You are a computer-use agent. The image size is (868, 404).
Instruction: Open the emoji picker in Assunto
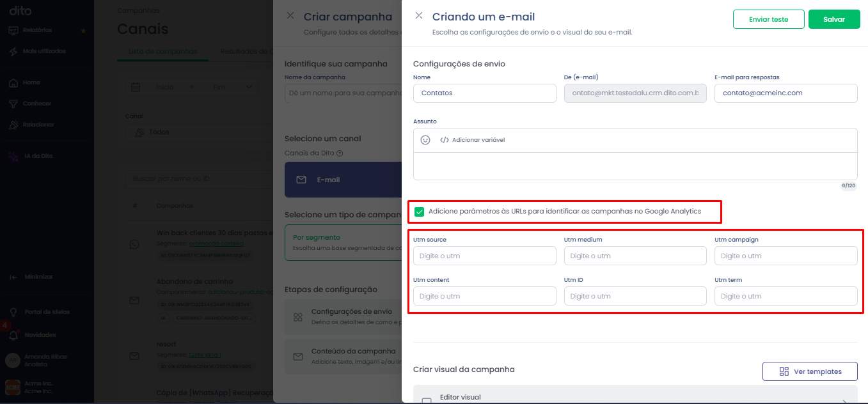click(425, 140)
